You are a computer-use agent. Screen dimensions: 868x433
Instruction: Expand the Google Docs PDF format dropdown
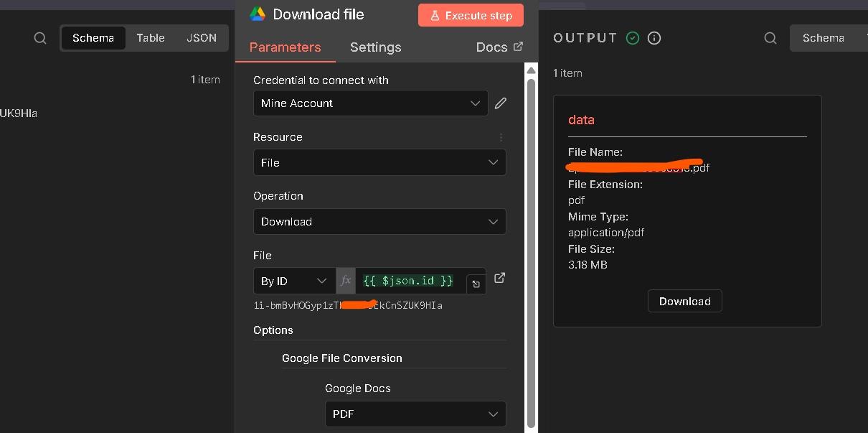[x=415, y=414]
